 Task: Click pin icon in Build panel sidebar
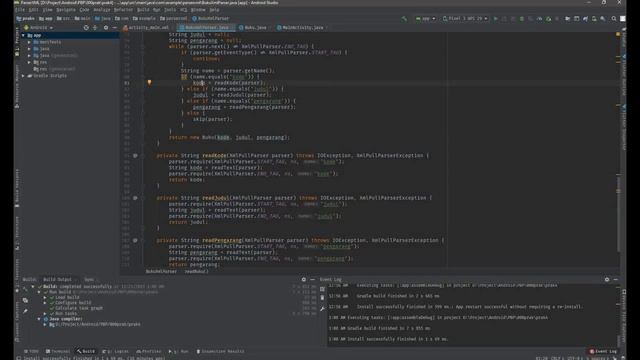click(25, 311)
